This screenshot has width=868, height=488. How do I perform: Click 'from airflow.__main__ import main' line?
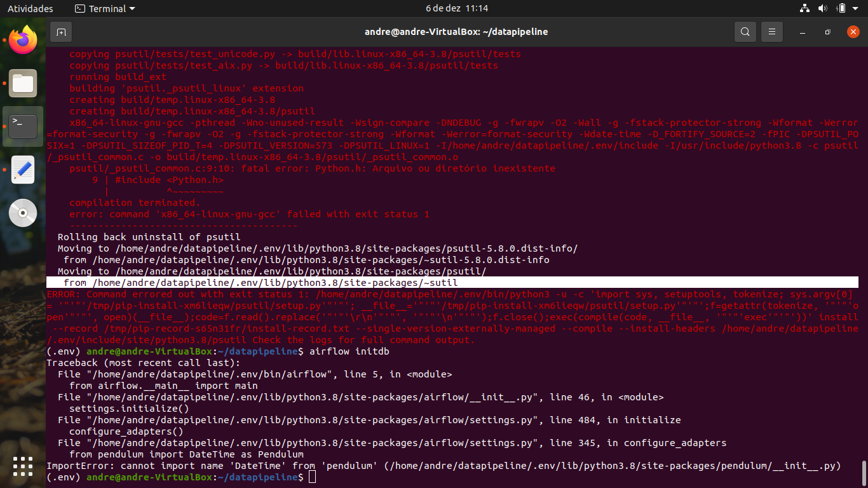(163, 386)
